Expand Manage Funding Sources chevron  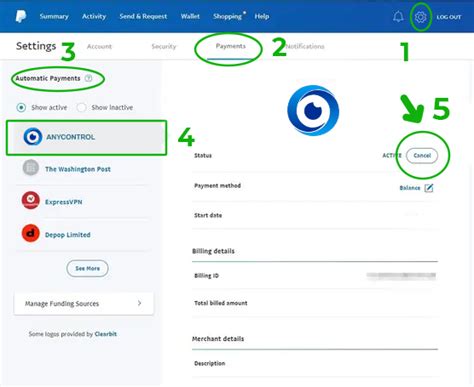click(x=139, y=303)
